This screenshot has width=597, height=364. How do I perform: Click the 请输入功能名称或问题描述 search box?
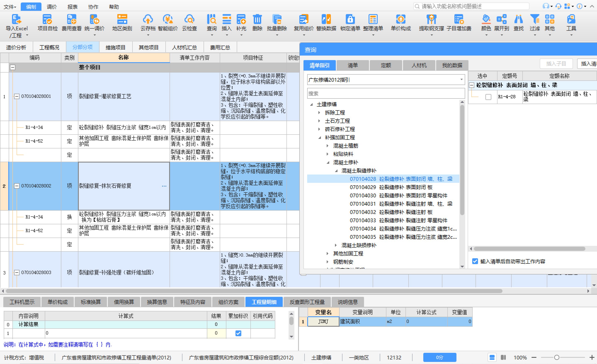[x=471, y=6]
